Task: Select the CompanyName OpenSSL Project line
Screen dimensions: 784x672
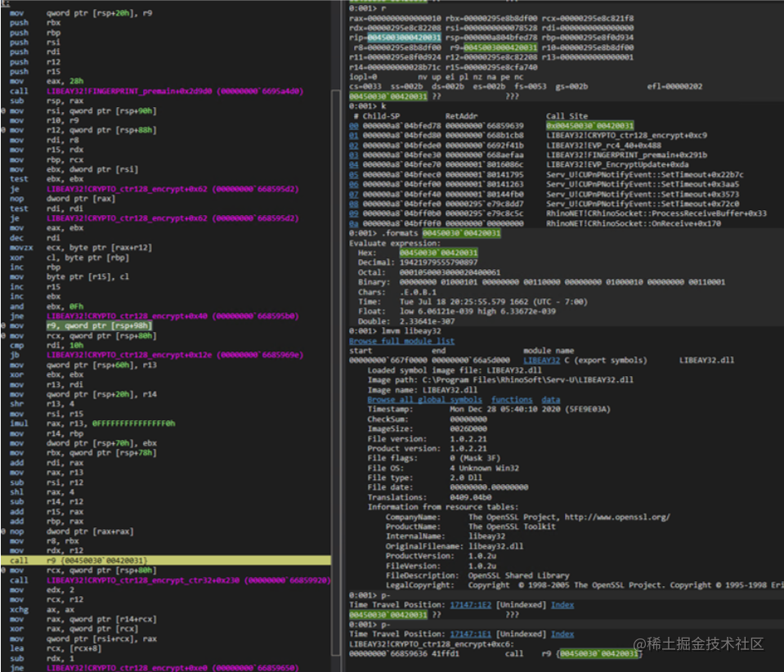Action: (x=527, y=517)
